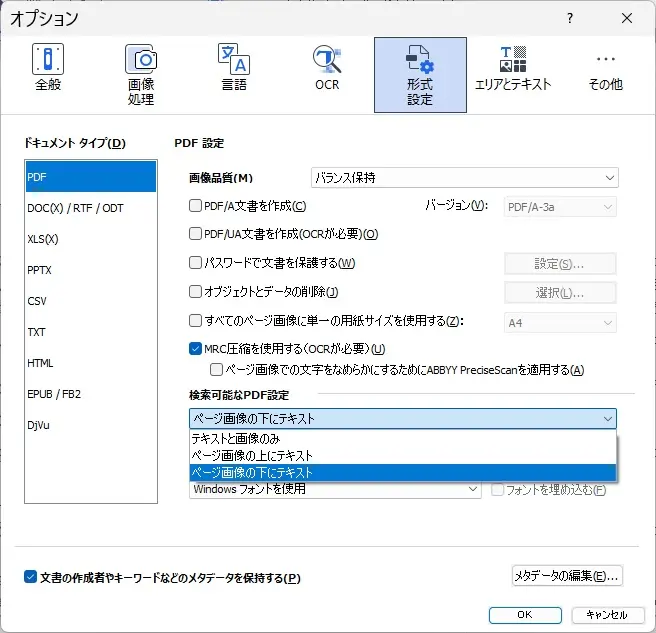Select DjVu document type

(91, 425)
